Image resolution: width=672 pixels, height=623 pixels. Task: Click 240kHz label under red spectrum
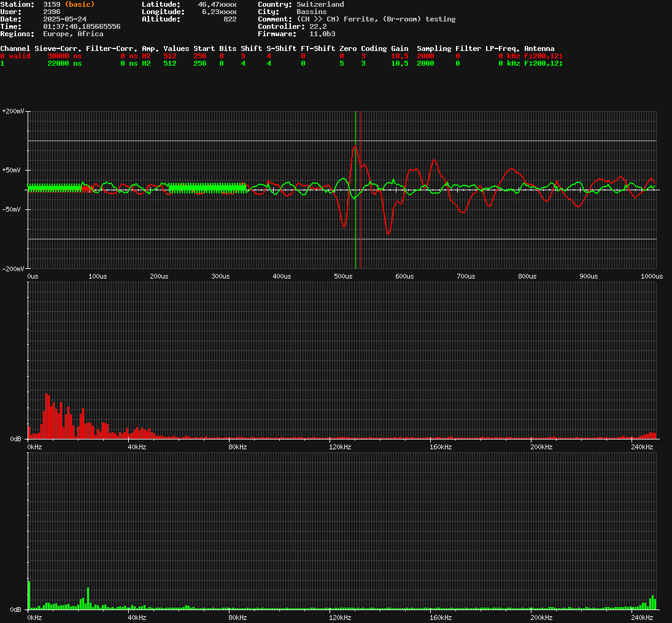point(642,447)
